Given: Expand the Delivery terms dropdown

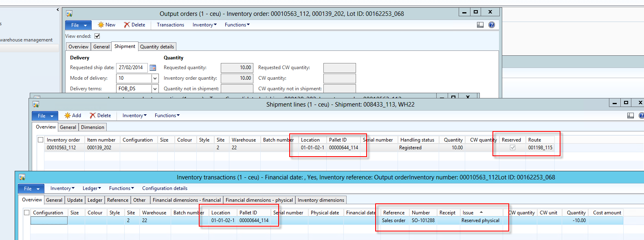Looking at the screenshot, I should 155,89.
